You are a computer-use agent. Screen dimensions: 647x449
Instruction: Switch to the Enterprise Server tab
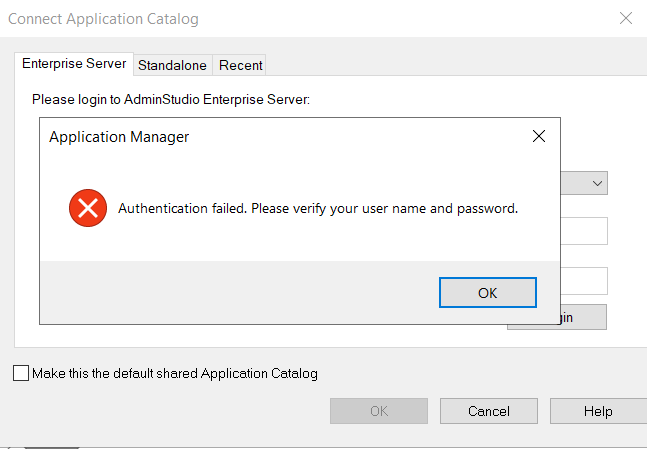point(74,64)
